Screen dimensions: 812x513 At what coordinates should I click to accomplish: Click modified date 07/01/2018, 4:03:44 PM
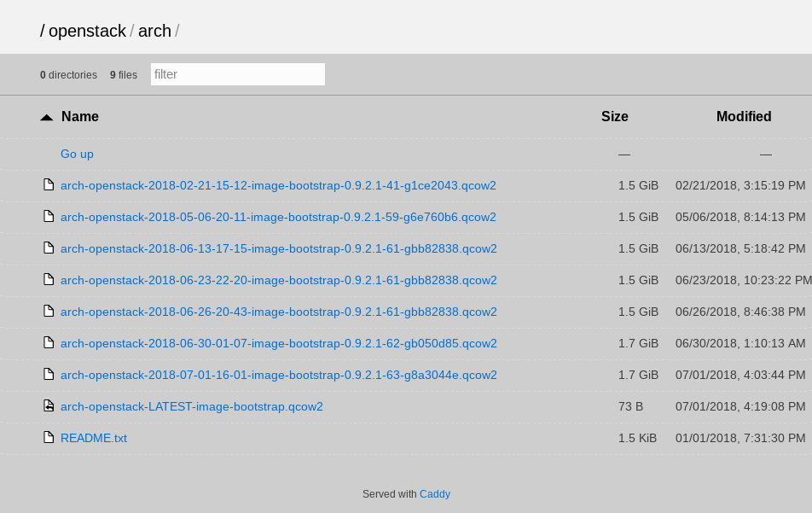pyautogui.click(x=740, y=376)
